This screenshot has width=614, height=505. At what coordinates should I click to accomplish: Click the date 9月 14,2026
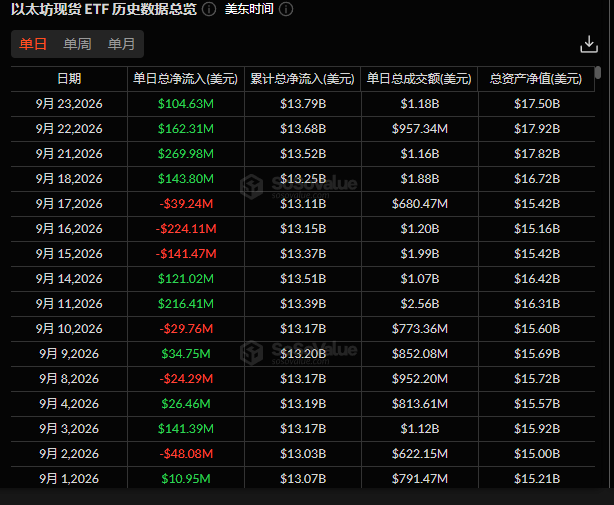69,279
